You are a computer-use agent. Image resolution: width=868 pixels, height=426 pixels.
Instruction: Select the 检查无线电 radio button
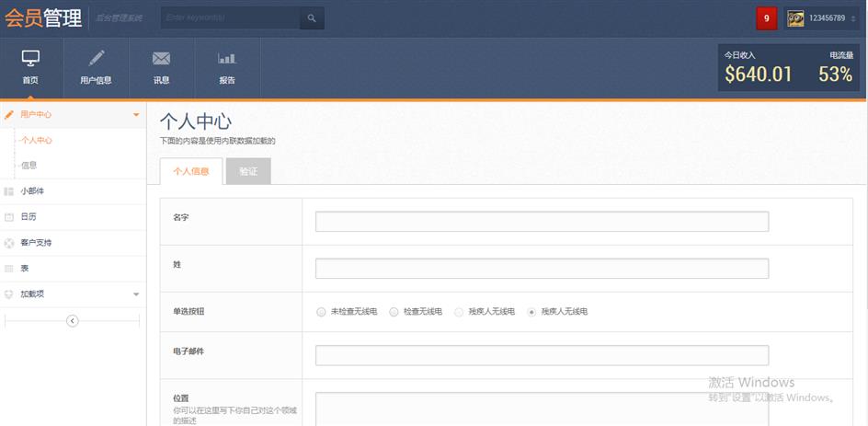pyautogui.click(x=394, y=312)
